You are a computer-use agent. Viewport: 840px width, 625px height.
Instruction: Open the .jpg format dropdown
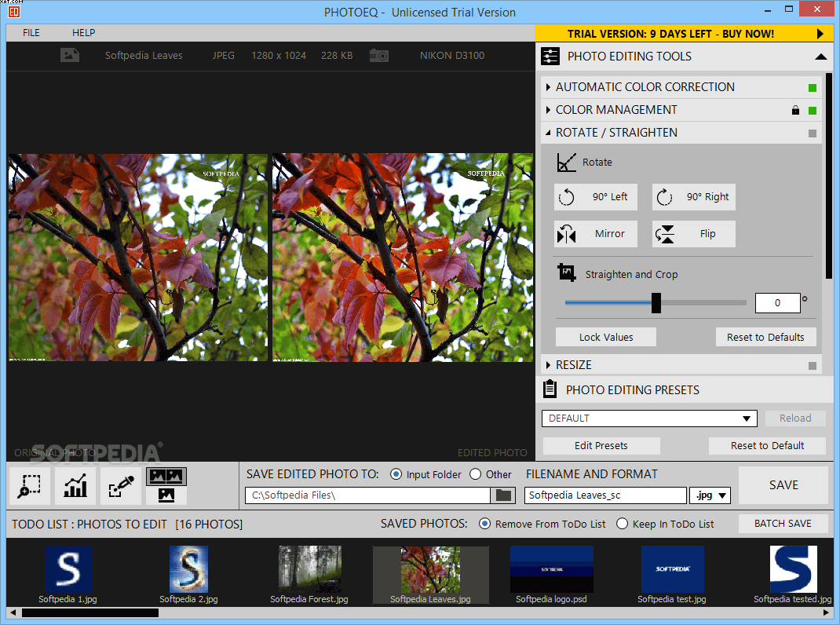[710, 495]
